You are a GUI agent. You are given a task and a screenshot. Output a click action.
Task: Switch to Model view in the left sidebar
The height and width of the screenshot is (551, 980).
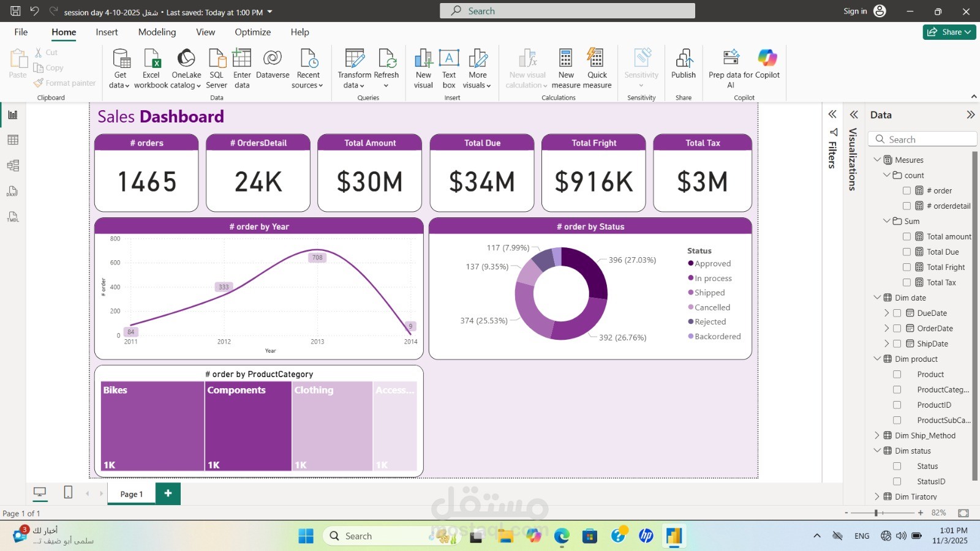click(x=13, y=165)
